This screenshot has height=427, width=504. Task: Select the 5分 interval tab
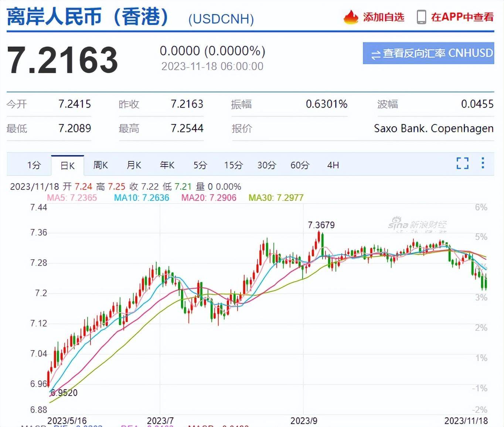200,165
